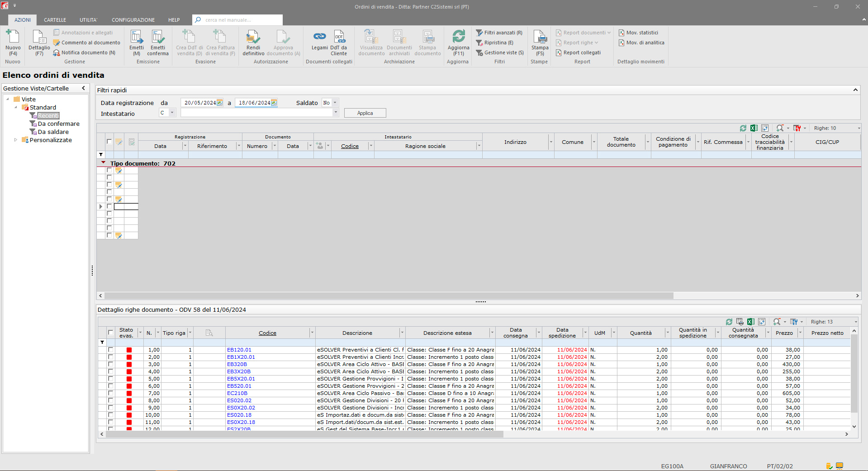The height and width of the screenshot is (471, 868).
Task: Toggle select-all checkbox in orders grid header
Action: click(x=109, y=142)
